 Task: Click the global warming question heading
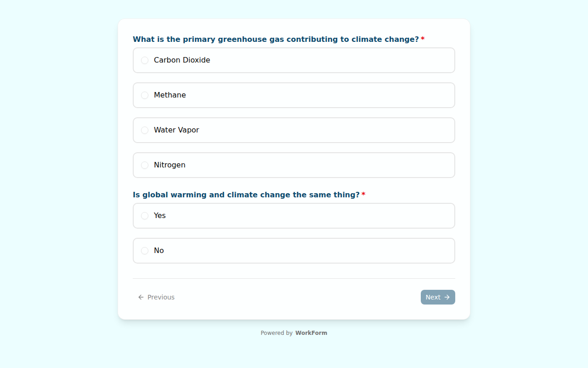[x=246, y=195]
